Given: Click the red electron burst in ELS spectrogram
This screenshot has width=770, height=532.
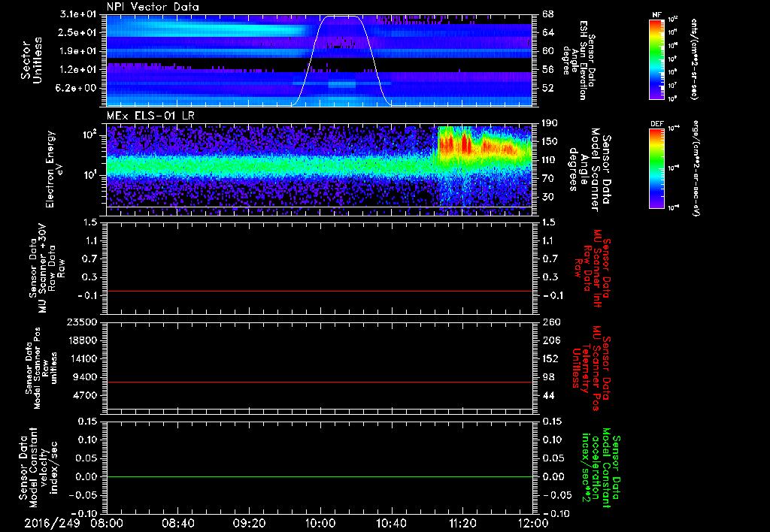Looking at the screenshot, I should tap(465, 144).
